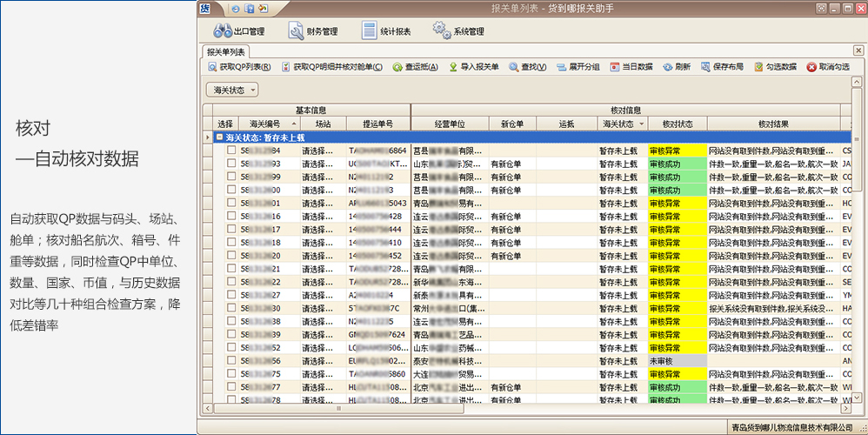Click the 勾选数据 toolbar button

click(775, 67)
